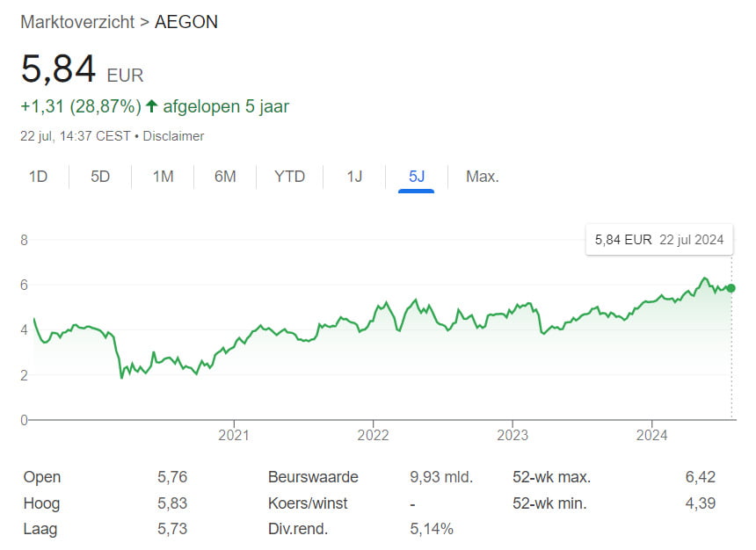Click the 2023 x-axis label
This screenshot has height=550, width=756.
pyautogui.click(x=512, y=435)
